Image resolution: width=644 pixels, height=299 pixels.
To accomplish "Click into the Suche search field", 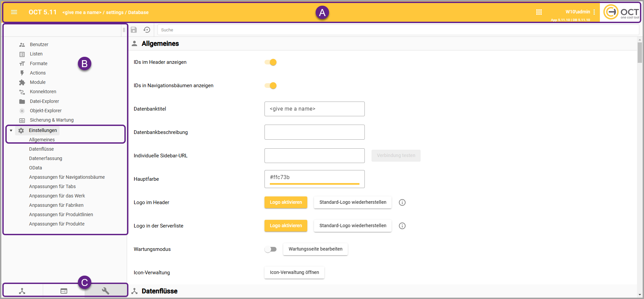I will click(x=398, y=30).
